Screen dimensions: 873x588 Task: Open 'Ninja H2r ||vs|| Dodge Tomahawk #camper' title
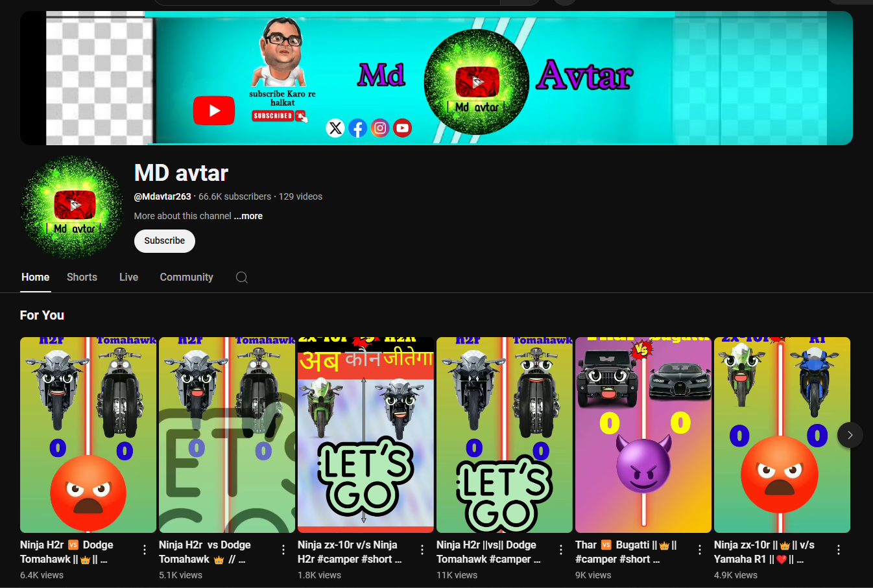click(x=488, y=552)
